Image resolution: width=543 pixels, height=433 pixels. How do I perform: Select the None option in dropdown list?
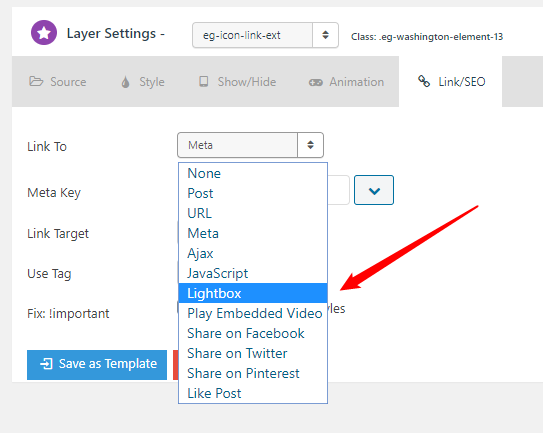click(x=253, y=173)
